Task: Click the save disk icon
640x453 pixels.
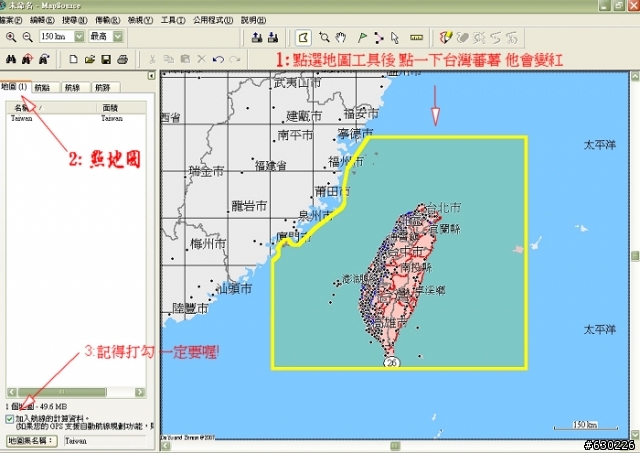Action: pos(106,60)
